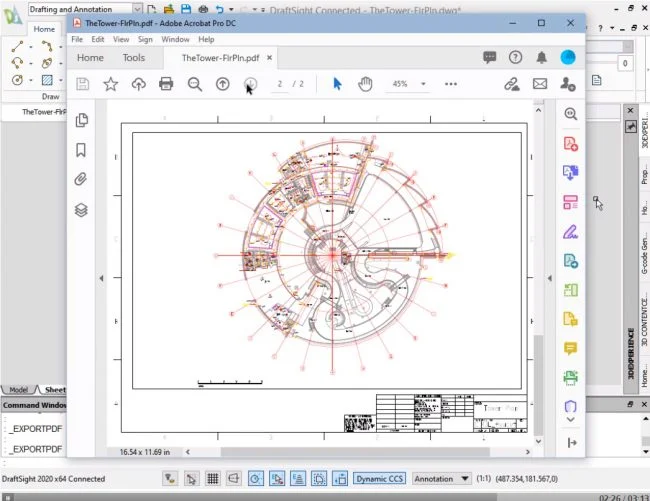The width and height of the screenshot is (650, 501).
Task: Open the Window menu in Acrobat
Action: 175,39
